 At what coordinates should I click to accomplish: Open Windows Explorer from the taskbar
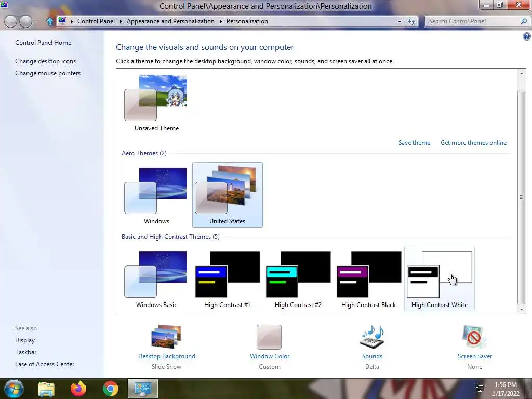coord(46,389)
